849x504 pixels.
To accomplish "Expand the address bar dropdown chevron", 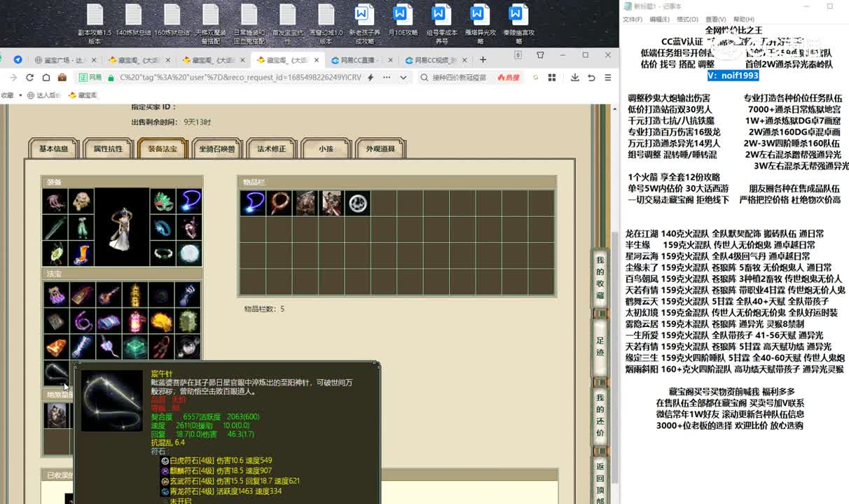I will 403,78.
